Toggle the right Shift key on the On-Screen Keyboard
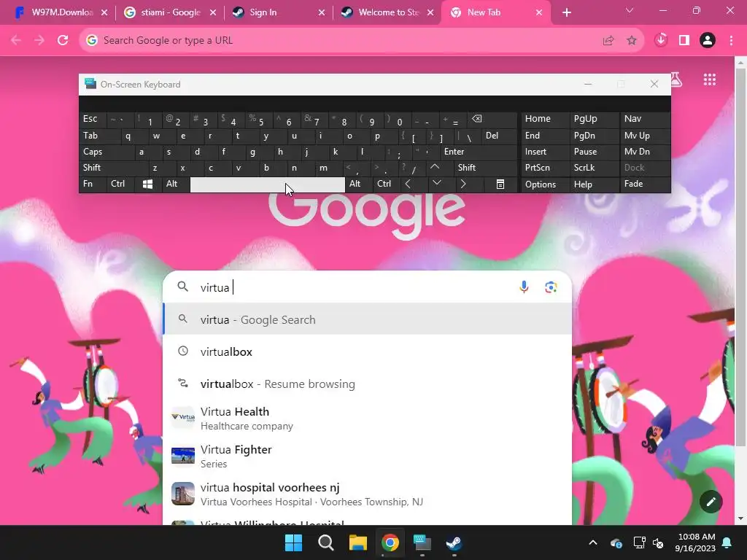The width and height of the screenshot is (747, 560). coord(485,168)
